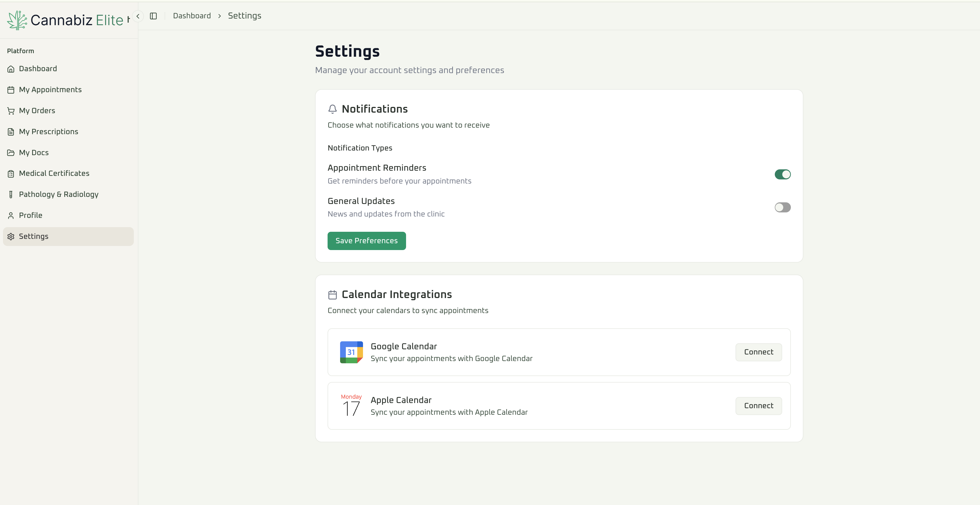Image resolution: width=980 pixels, height=505 pixels.
Task: Click the Save Preferences button
Action: [366, 241]
